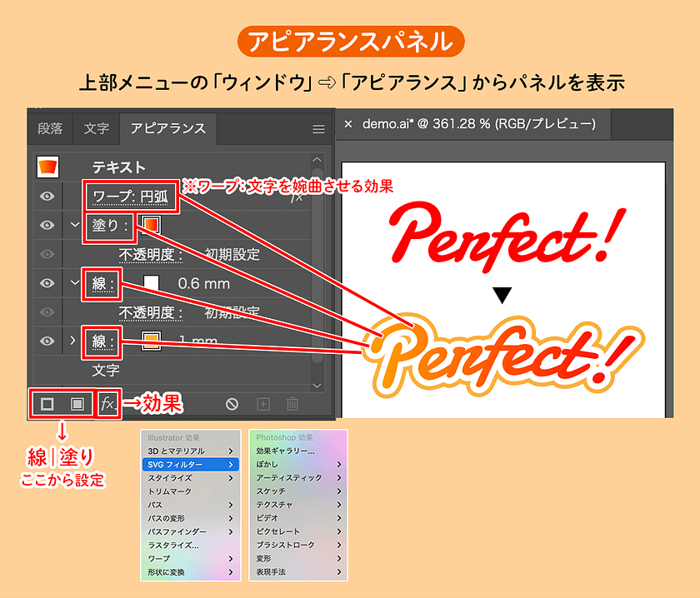Screen dimensions: 700x598
Task: Click 不透明度 link under the fill
Action: [x=150, y=254]
